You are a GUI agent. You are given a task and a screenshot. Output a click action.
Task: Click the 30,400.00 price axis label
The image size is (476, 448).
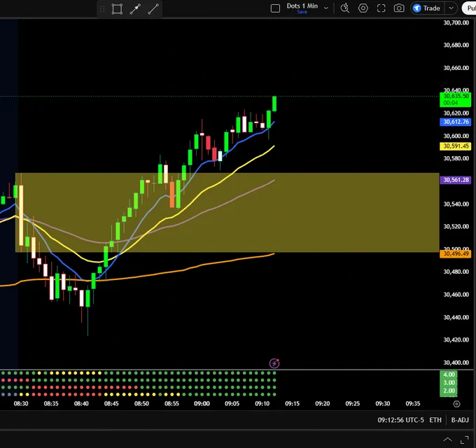coord(456,363)
